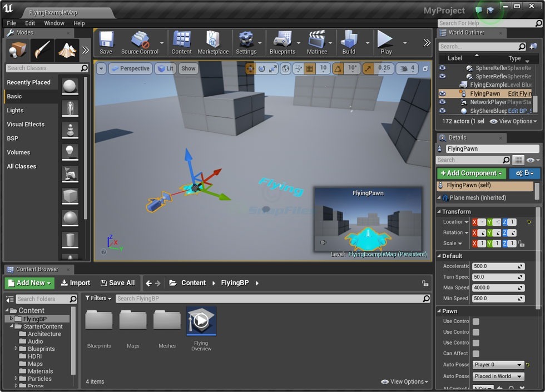Click Add Component in the Details panel
545x392 pixels.
point(471,173)
